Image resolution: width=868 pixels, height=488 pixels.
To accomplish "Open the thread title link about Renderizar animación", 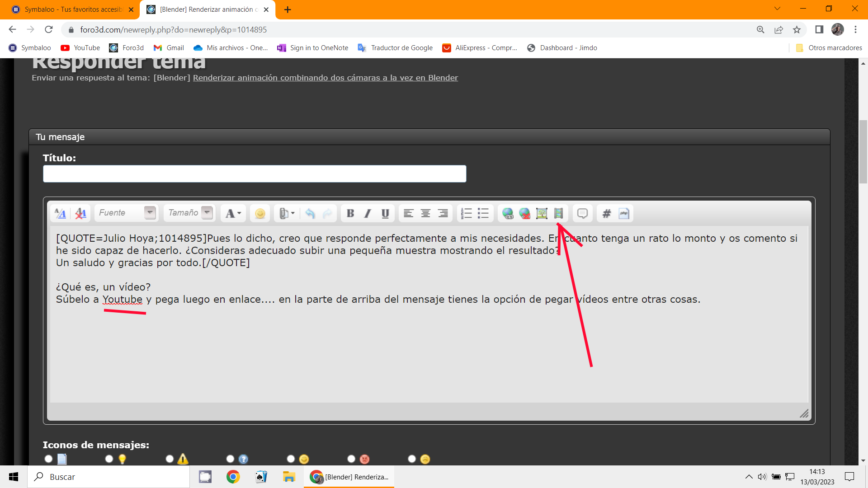I will click(325, 78).
